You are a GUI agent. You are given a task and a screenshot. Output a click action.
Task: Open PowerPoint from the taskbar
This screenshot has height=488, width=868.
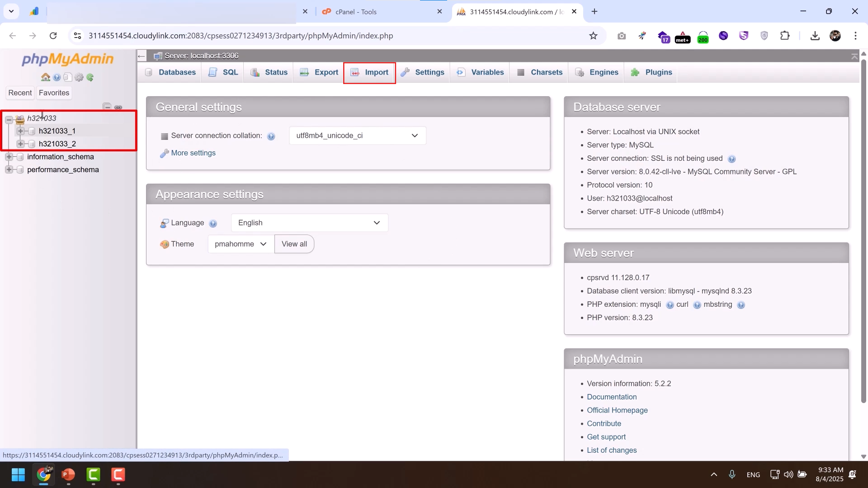point(68,475)
